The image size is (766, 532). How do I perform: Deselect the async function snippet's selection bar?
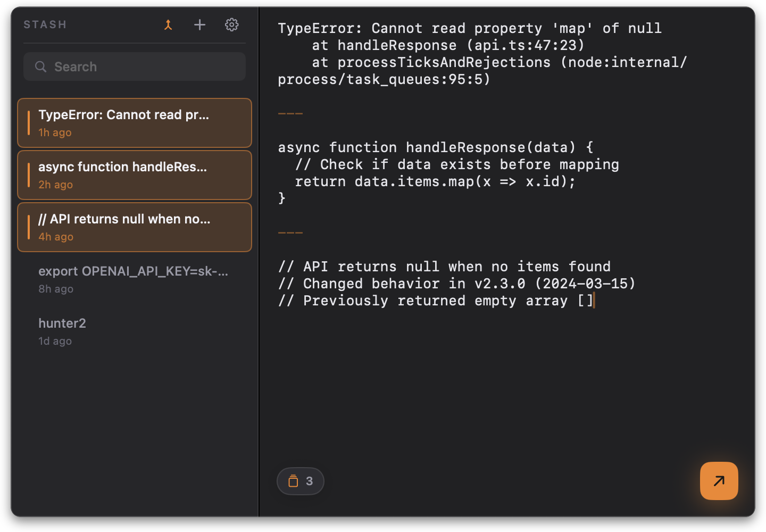(30, 174)
